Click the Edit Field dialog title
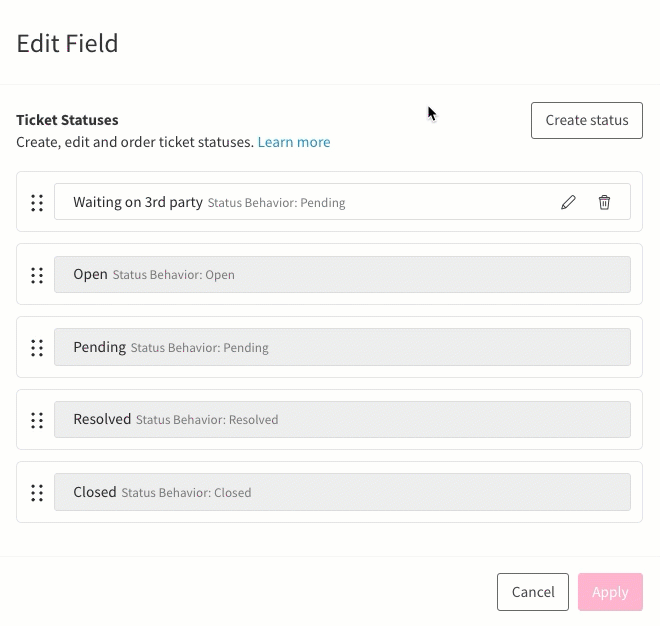660x626 pixels. coord(67,43)
